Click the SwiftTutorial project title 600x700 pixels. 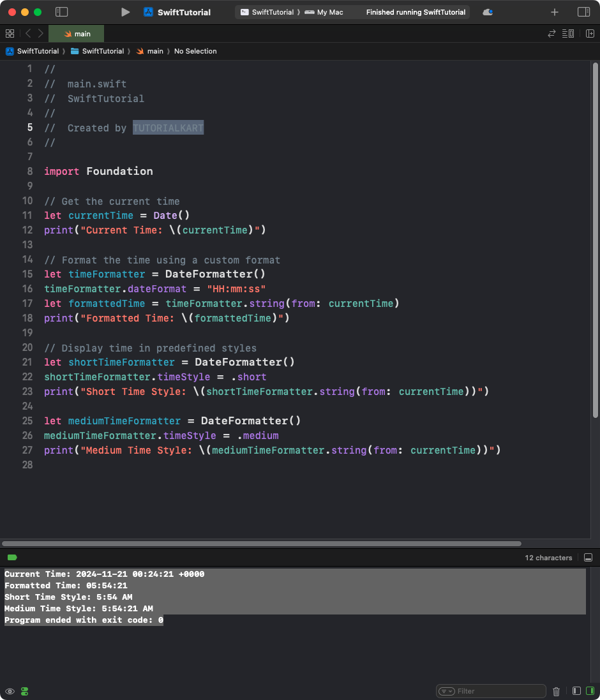(x=184, y=12)
